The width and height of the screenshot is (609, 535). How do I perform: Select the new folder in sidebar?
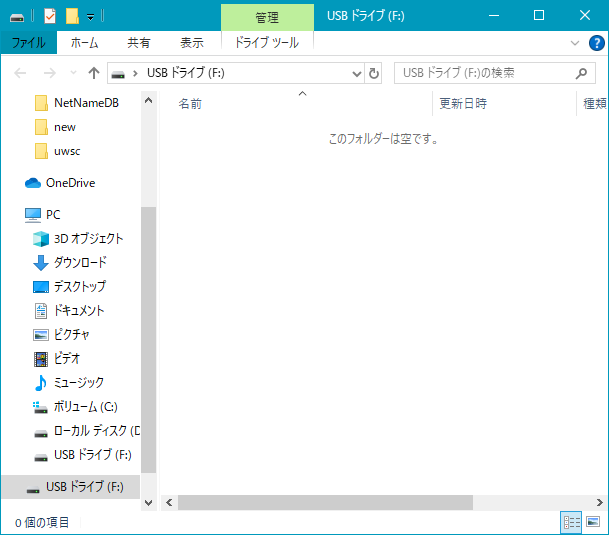click(x=55, y=127)
